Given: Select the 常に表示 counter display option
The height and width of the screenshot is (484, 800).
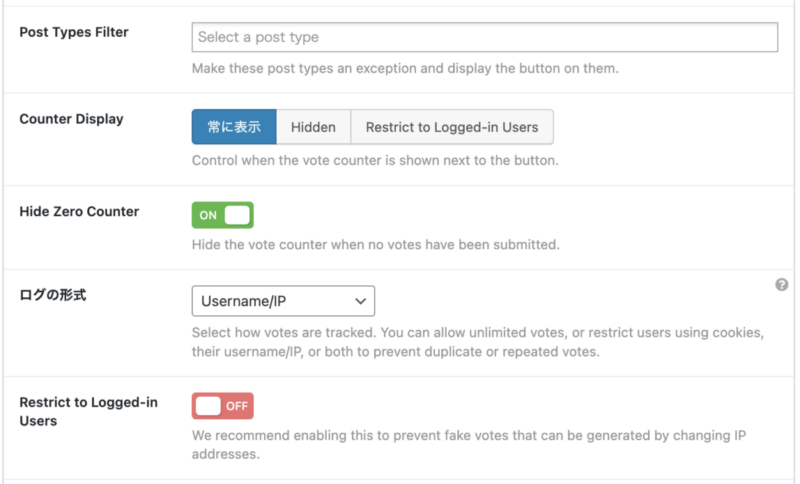Looking at the screenshot, I should (234, 127).
